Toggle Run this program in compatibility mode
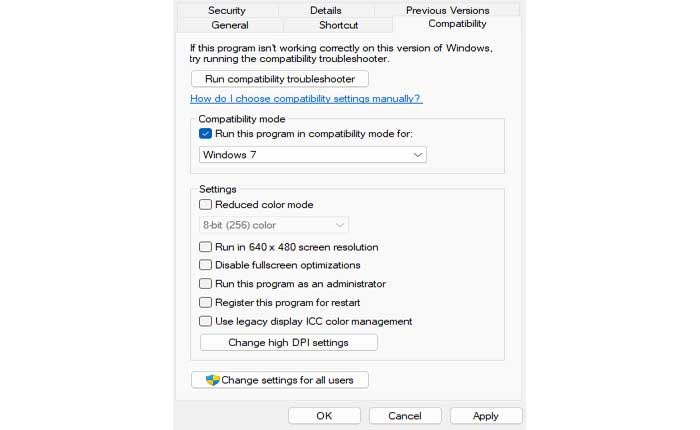Screen dimensions: 700x430 click(206, 134)
